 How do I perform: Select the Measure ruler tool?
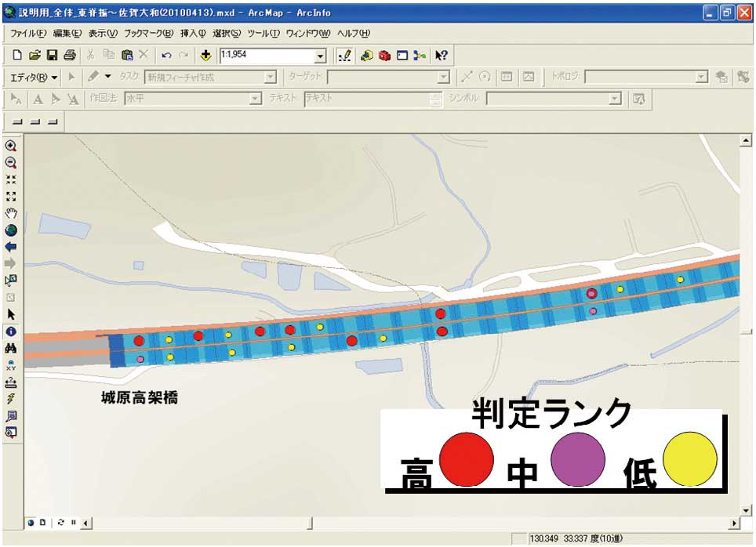11,382
